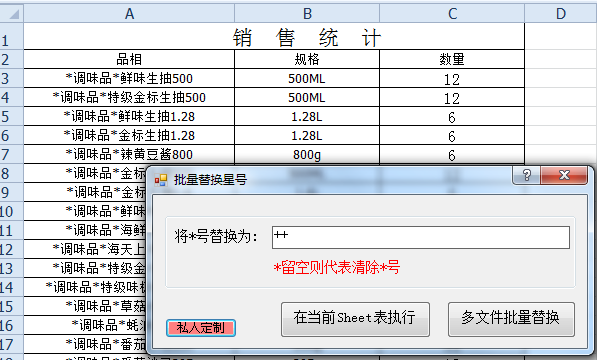Select row 13 header

(11, 268)
